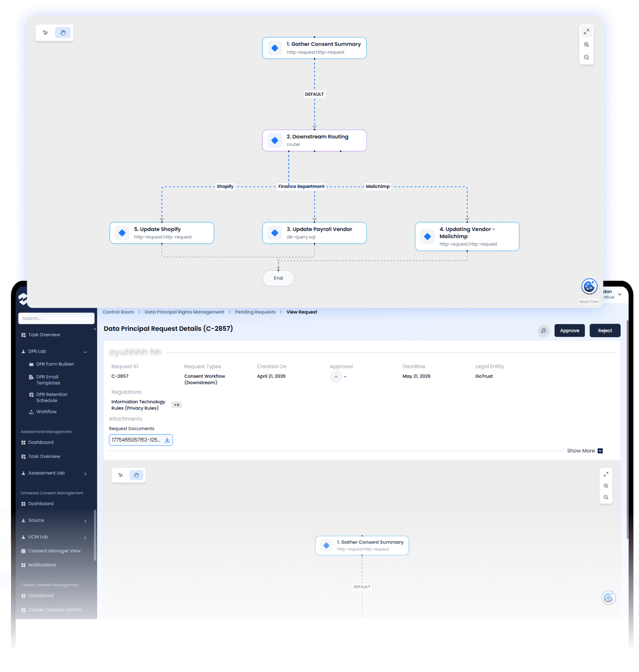Select the hand tool in lower canvas

136,475
